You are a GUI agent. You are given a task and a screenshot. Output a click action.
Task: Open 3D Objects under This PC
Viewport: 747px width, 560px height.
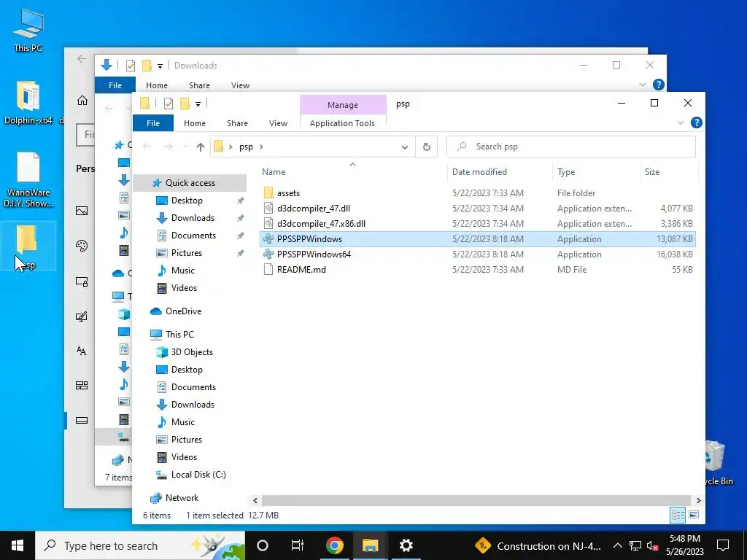coord(192,352)
